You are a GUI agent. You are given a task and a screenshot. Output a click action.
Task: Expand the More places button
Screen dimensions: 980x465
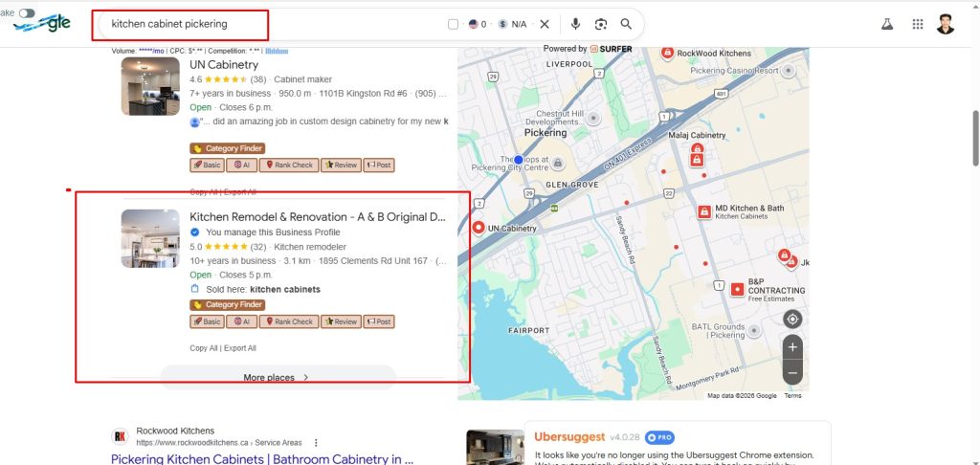[278, 377]
